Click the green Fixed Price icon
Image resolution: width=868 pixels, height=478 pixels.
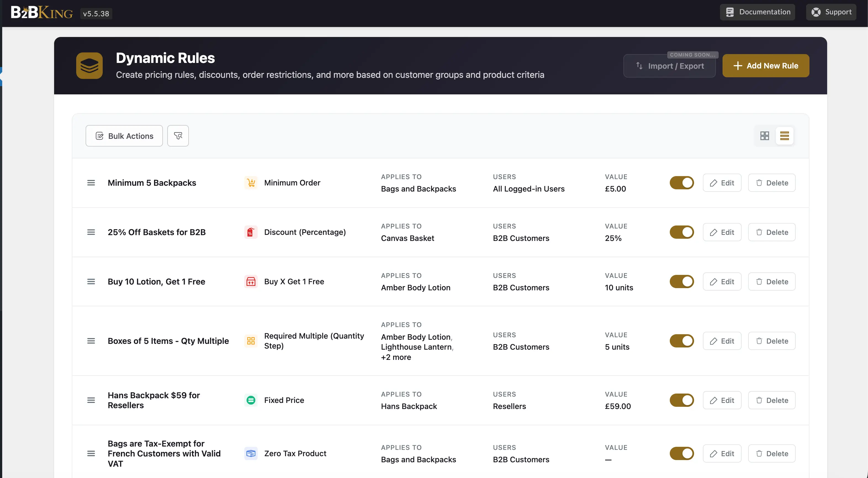251,400
